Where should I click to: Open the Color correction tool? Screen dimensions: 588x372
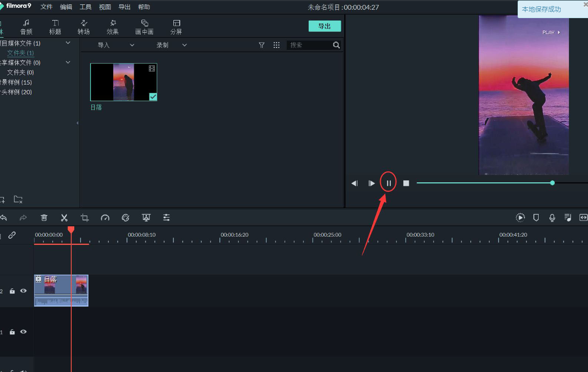tap(126, 218)
